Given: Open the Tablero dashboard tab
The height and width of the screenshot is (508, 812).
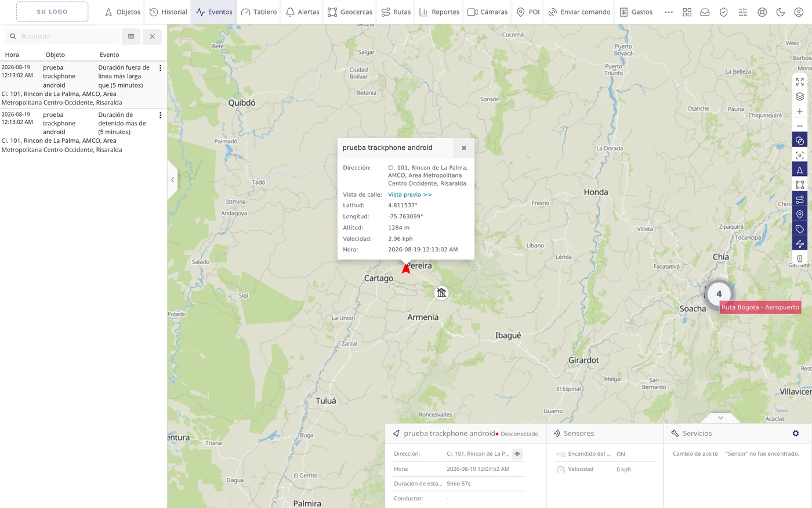Looking at the screenshot, I should click(x=259, y=12).
